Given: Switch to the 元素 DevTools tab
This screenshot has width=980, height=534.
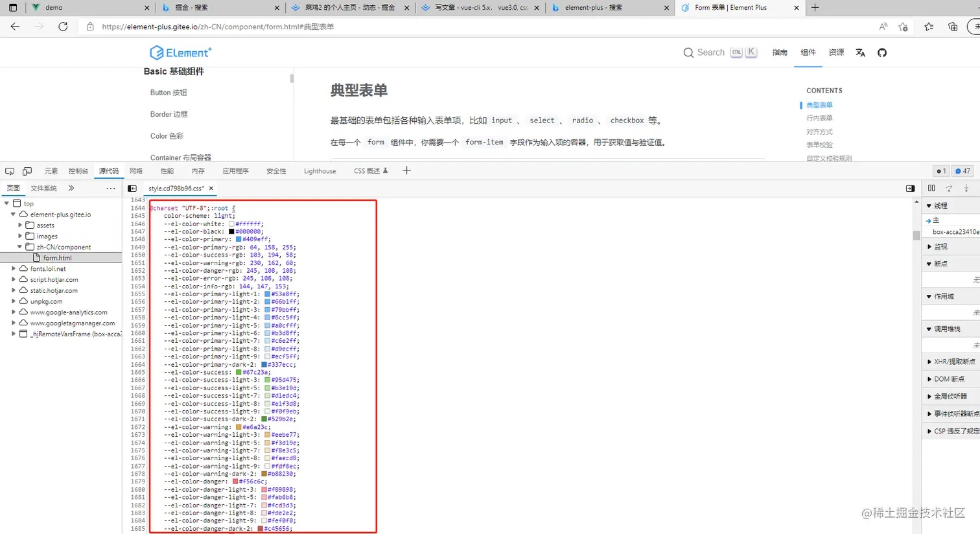Looking at the screenshot, I should click(51, 171).
